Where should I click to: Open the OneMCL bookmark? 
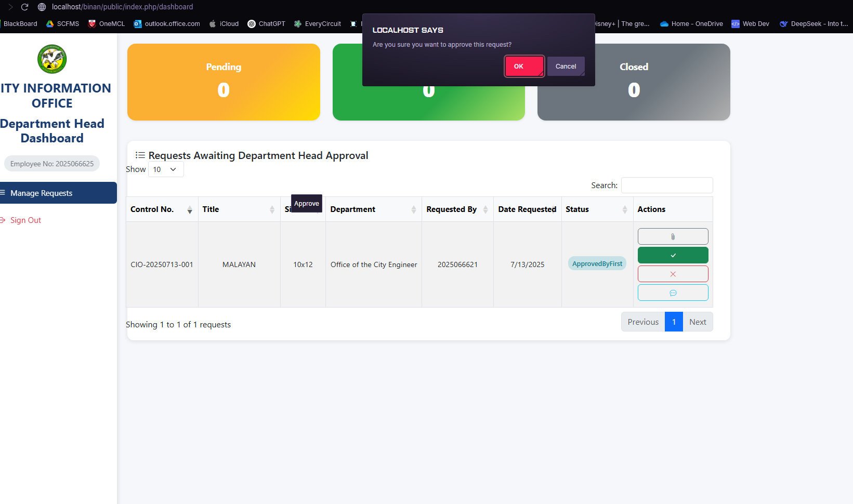coord(107,24)
